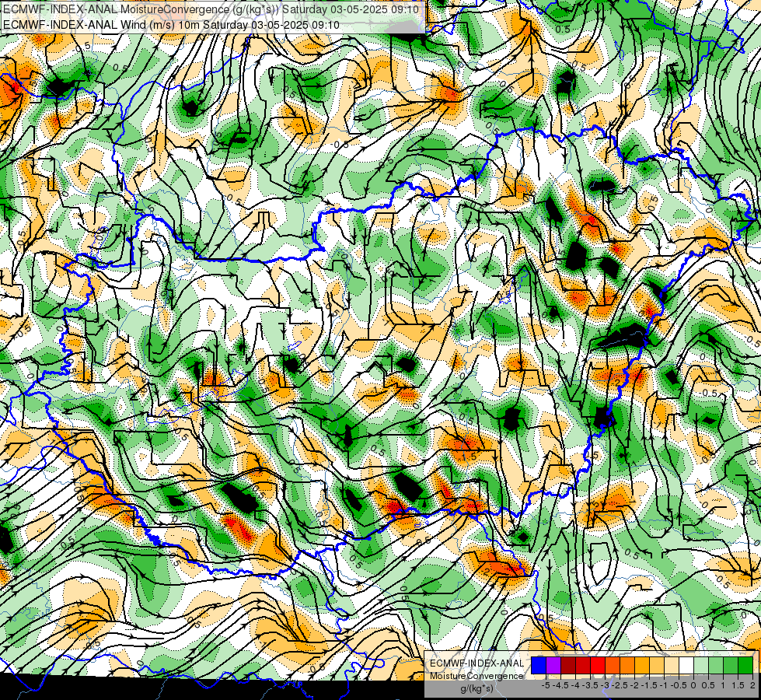Pick the legend swatch between 0 and 0.5

pos(701,665)
